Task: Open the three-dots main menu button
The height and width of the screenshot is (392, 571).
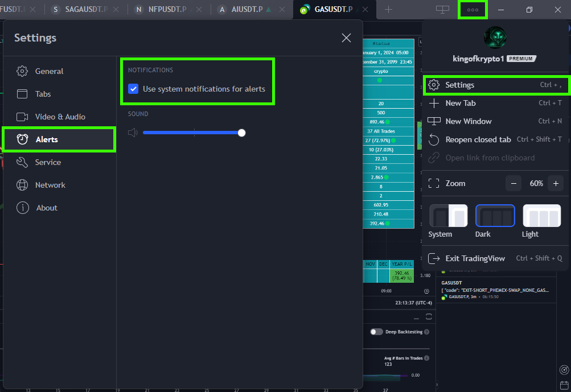Action: pos(473,10)
